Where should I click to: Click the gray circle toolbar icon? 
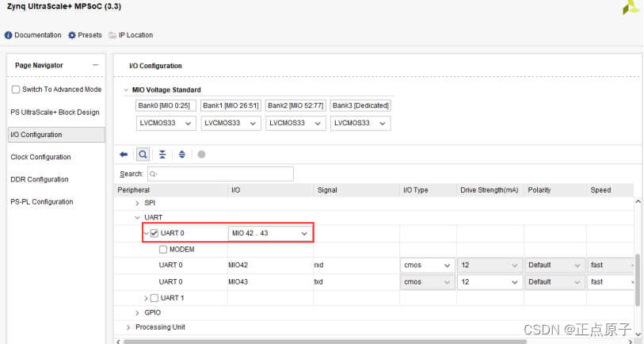tap(201, 155)
